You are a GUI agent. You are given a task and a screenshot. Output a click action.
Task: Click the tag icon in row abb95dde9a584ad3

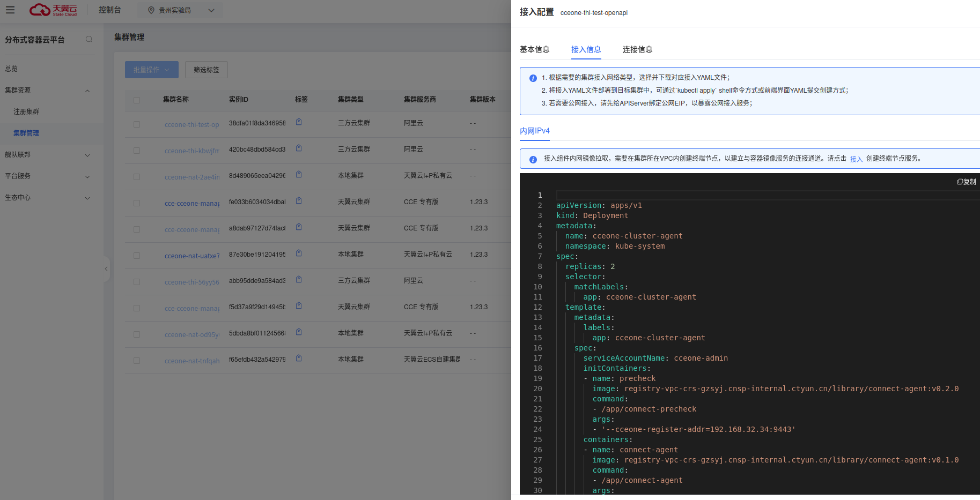tap(299, 280)
